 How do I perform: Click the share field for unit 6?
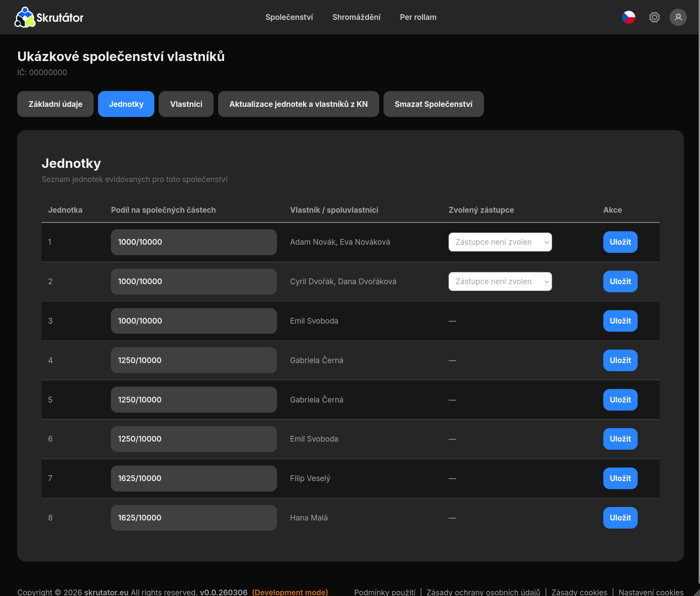pyautogui.click(x=193, y=439)
